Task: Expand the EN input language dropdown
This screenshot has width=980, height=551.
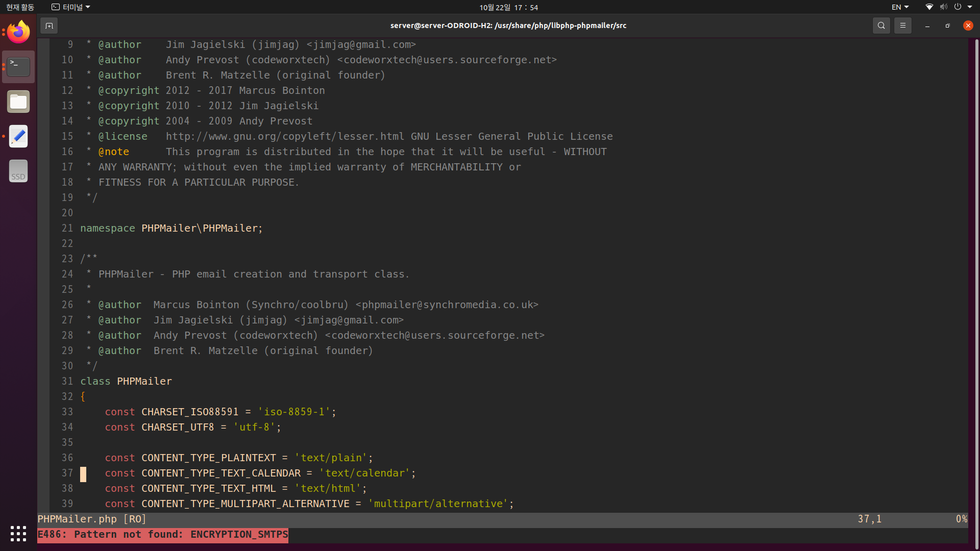Action: tap(900, 7)
